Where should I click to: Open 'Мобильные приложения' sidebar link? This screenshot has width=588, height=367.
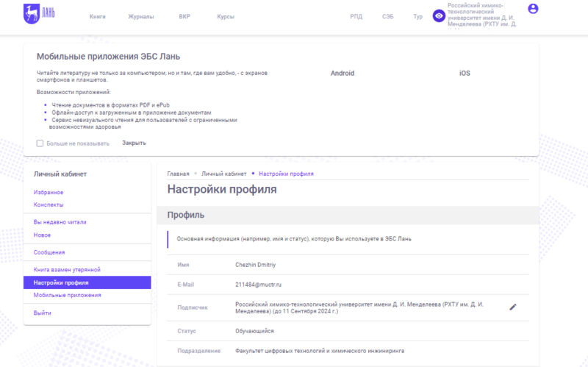tap(67, 295)
